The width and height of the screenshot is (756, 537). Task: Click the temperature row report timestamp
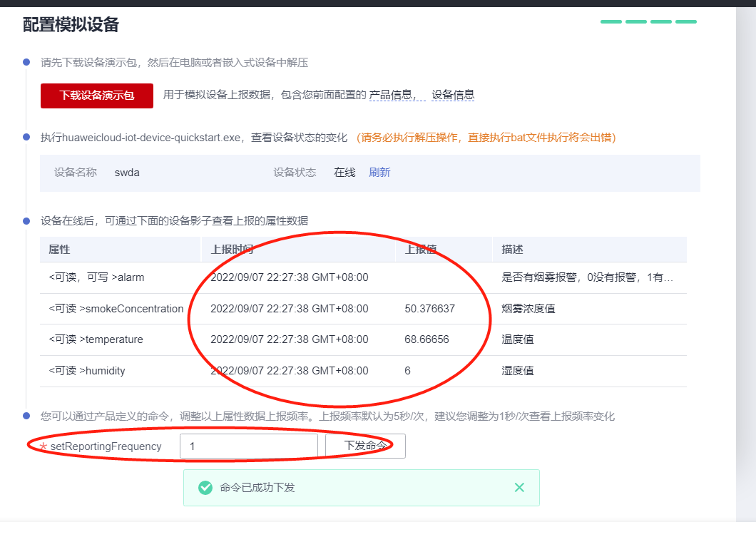coord(290,340)
